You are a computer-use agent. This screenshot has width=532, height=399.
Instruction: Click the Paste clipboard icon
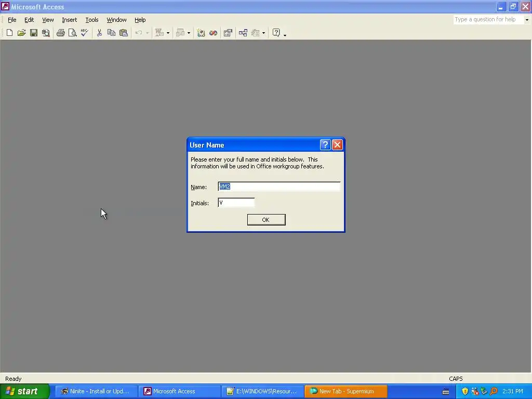click(x=124, y=33)
